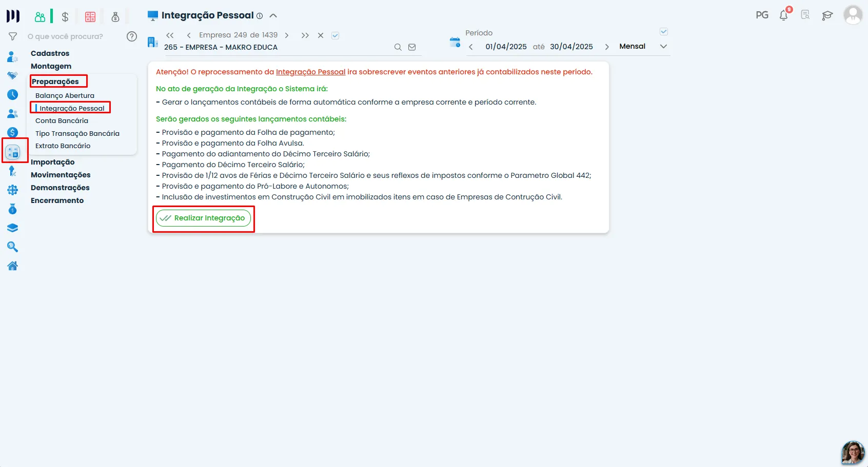Open the calculator sidebar icon
Viewport: 868px width, 467px height.
(x=13, y=152)
